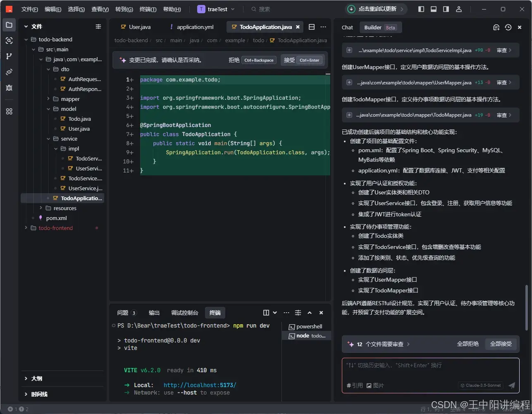Collapse the dto folder
Screen dimensions: 532x414
point(48,69)
